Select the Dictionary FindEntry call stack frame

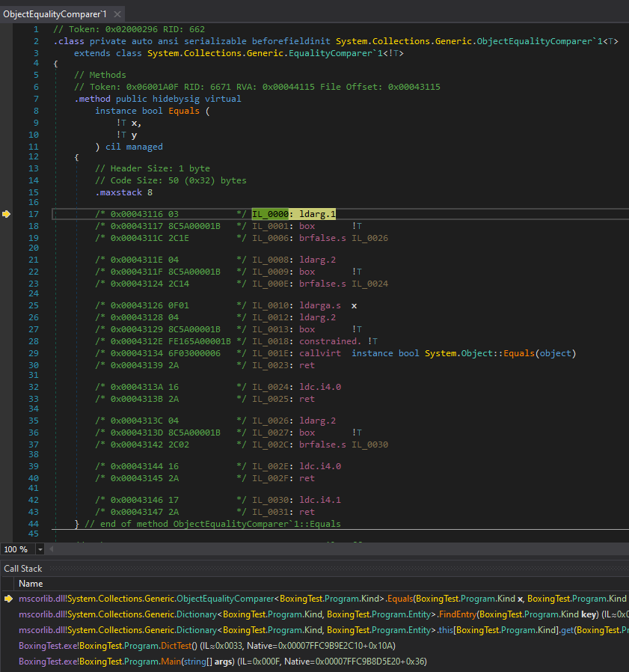coord(324,614)
